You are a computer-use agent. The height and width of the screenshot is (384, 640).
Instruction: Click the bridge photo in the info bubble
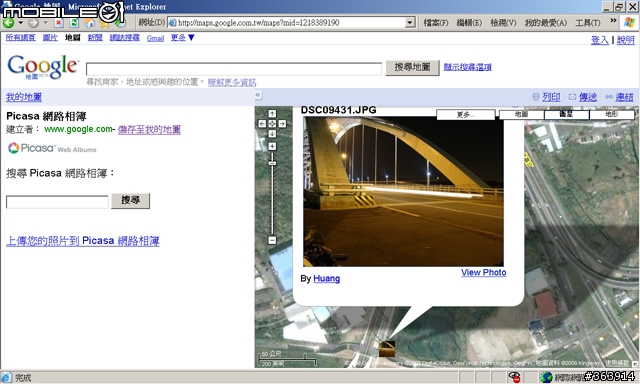pos(403,191)
